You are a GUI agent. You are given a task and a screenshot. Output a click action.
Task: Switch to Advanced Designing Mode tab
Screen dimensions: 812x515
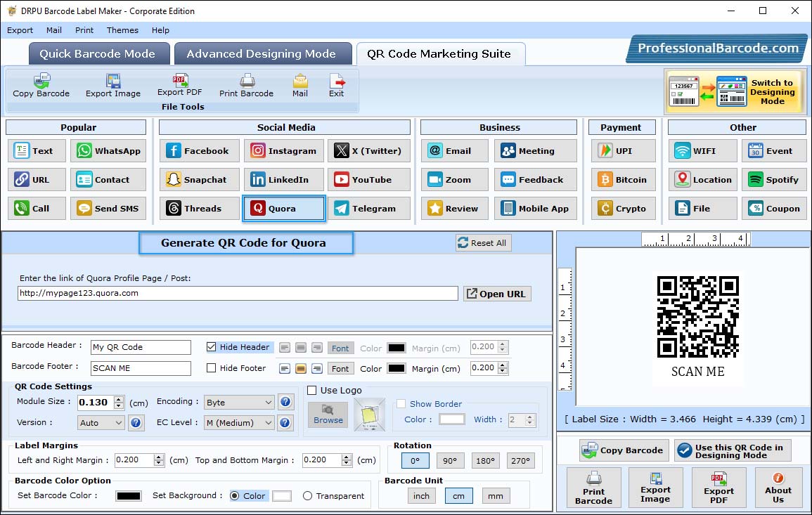click(x=262, y=54)
